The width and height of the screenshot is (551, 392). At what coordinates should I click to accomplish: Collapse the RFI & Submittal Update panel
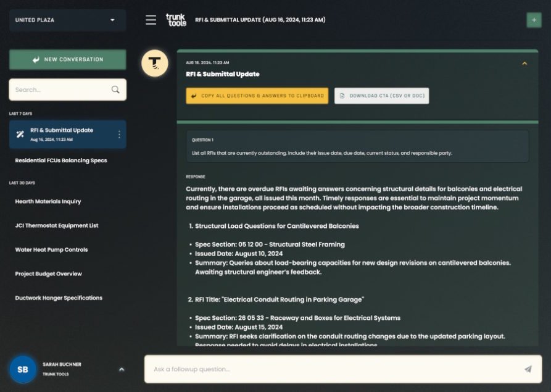coord(524,63)
